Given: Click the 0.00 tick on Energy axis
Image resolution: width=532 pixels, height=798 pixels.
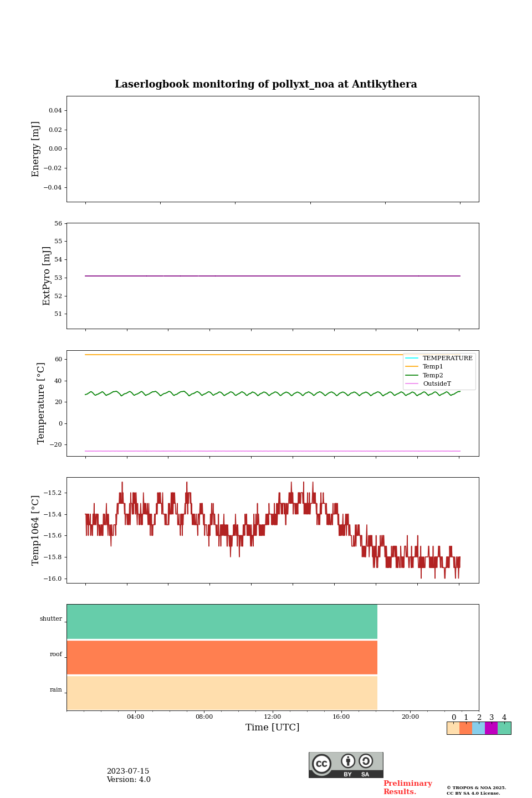Looking at the screenshot, I should [x=55, y=149].
